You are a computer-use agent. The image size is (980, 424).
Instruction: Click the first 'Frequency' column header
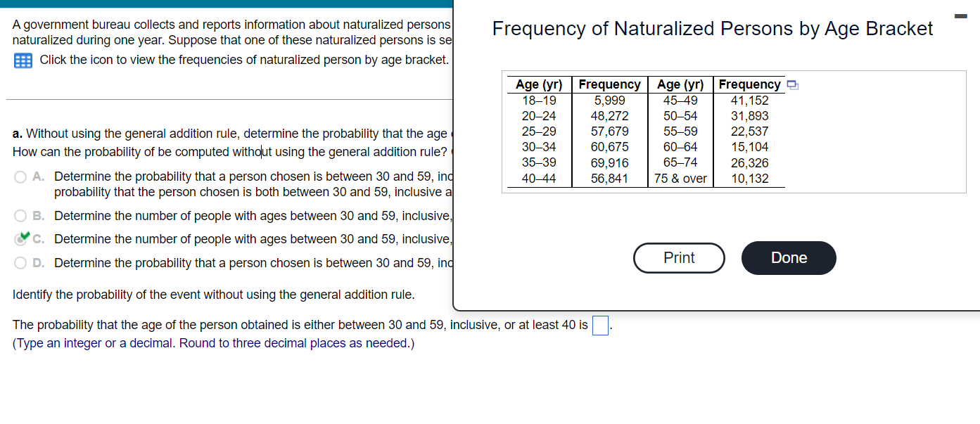tap(609, 85)
